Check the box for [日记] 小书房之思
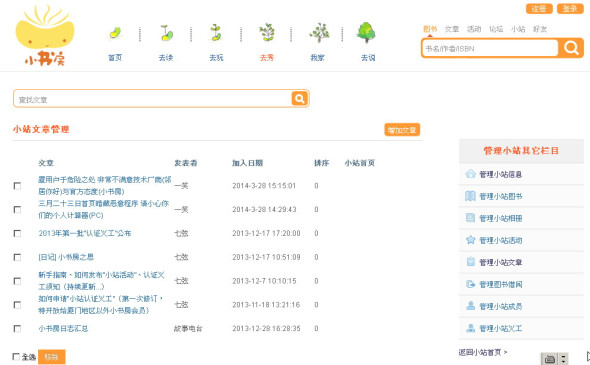Viewport: 590px width, 365px height. 17,257
